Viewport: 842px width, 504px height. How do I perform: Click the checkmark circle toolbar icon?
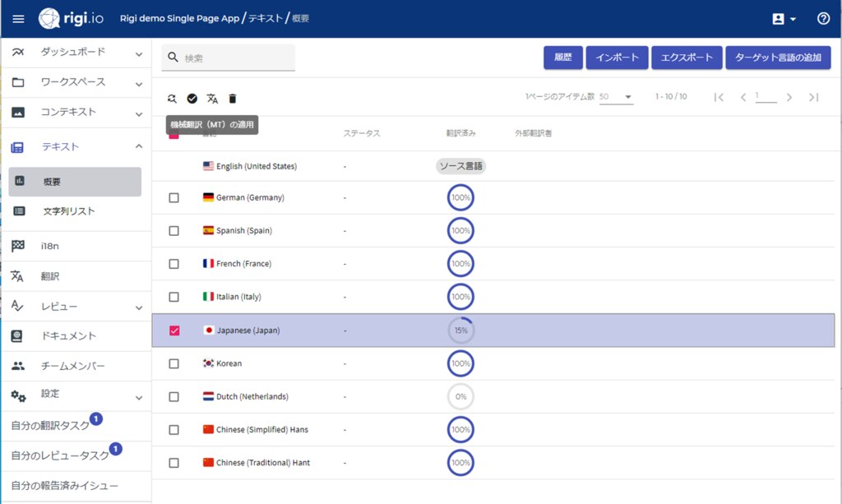pyautogui.click(x=192, y=99)
